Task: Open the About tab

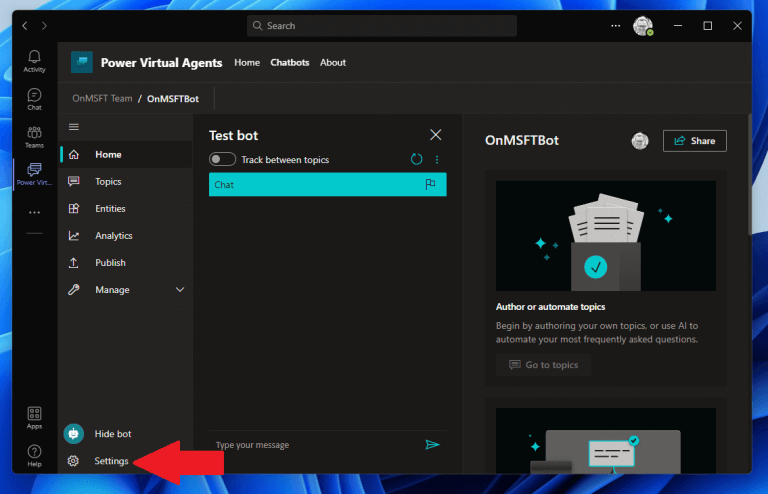Action: pos(333,63)
